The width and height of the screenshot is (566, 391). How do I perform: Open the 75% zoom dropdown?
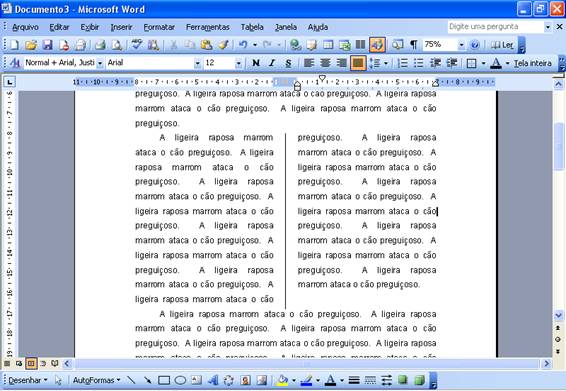461,45
